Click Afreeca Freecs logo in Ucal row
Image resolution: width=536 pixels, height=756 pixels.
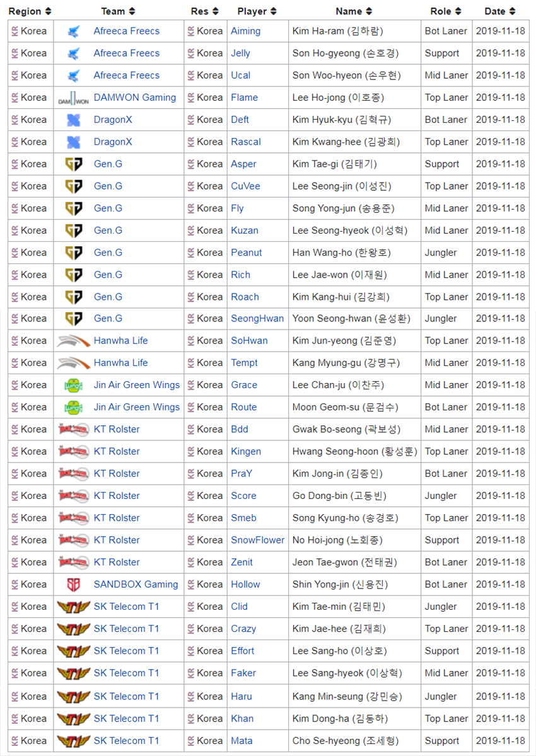[74, 76]
